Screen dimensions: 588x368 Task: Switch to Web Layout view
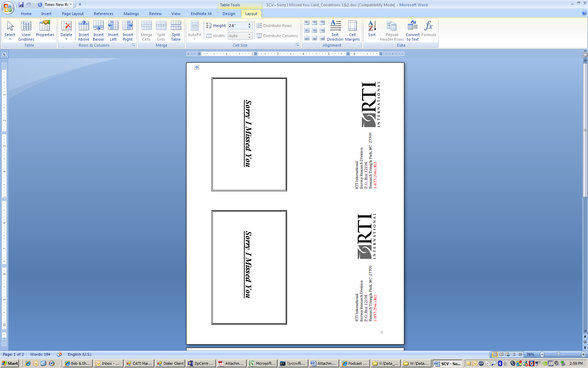[x=507, y=354]
